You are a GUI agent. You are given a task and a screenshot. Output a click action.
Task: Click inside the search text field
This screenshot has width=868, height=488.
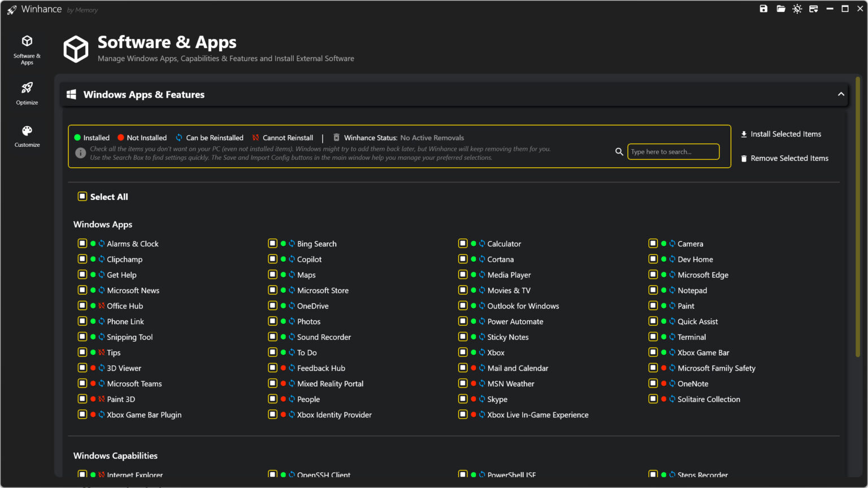672,151
